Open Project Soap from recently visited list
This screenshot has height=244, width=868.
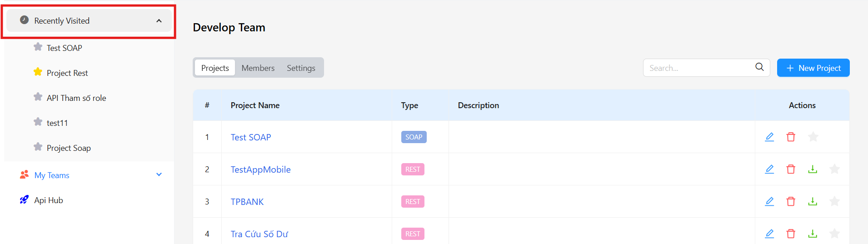(x=69, y=148)
